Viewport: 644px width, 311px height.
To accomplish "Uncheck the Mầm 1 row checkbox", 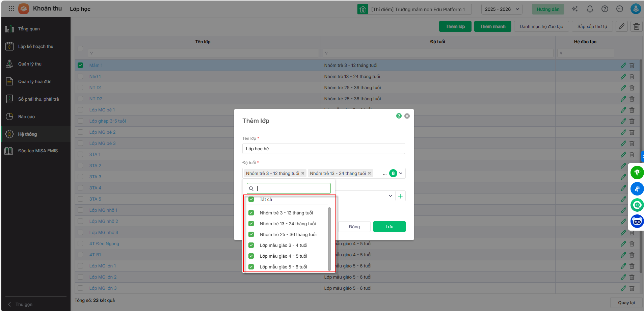I will click(x=80, y=65).
